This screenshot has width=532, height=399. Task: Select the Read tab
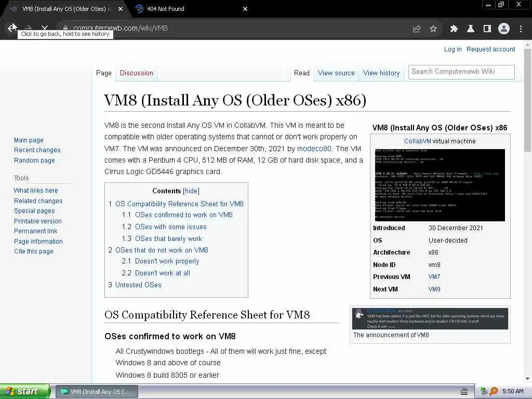(302, 73)
